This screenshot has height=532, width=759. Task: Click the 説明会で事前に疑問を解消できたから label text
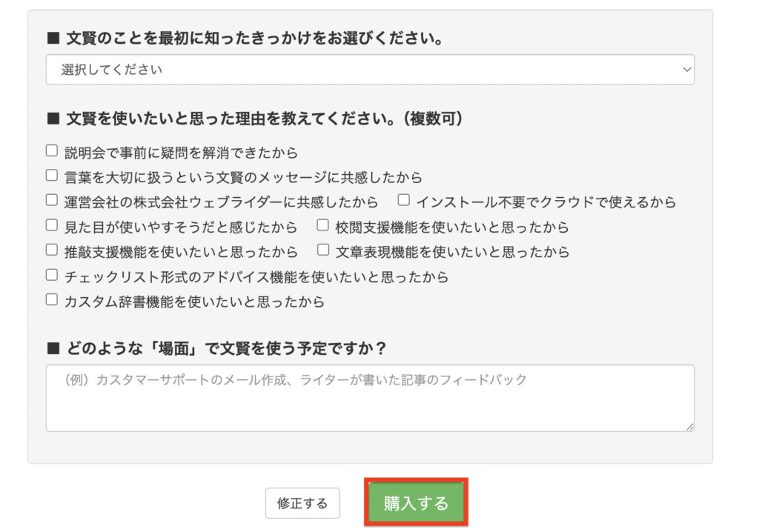tap(181, 153)
